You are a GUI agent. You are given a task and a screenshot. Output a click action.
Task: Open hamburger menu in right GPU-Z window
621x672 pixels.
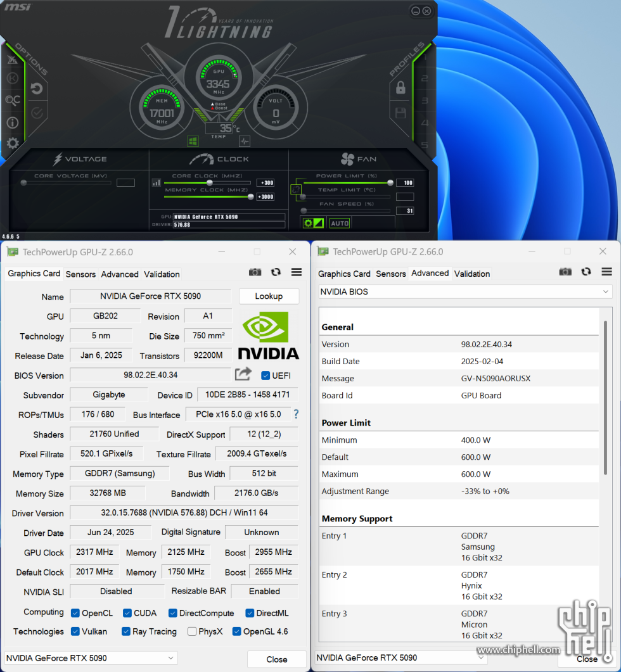coord(606,272)
